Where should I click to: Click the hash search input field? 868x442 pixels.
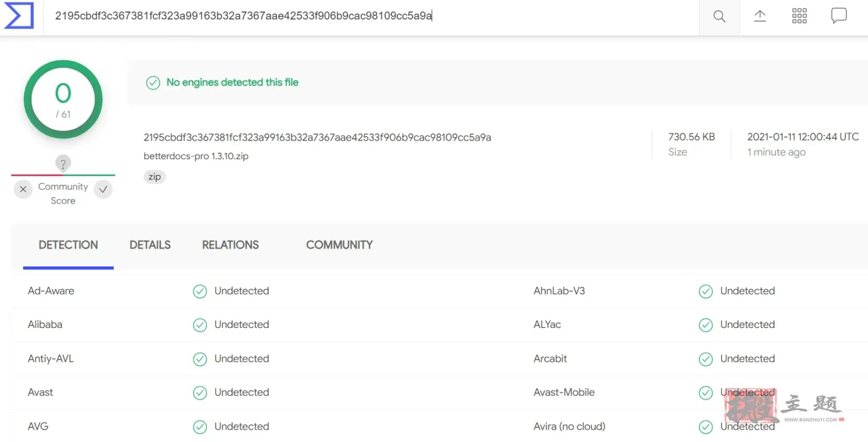click(371, 16)
